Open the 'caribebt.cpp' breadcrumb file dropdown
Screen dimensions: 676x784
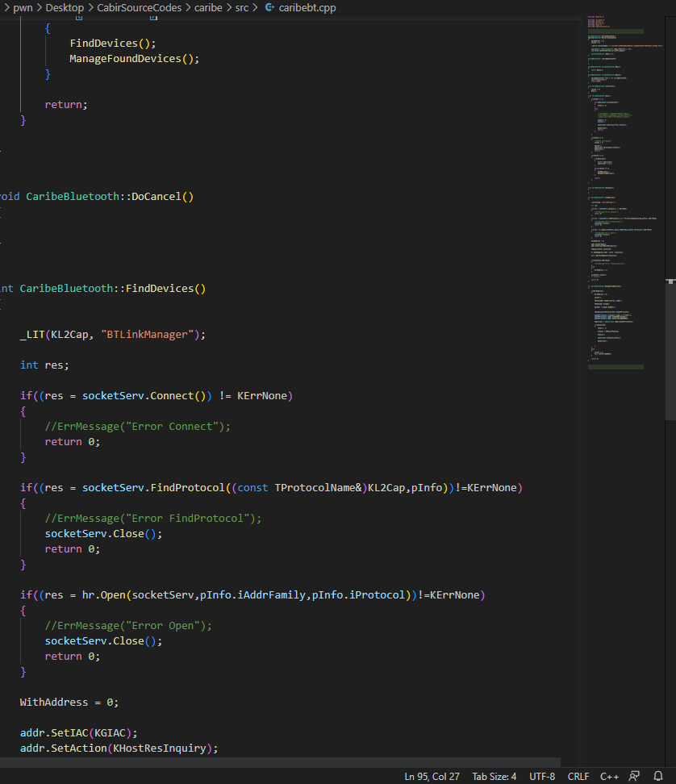[x=307, y=7]
